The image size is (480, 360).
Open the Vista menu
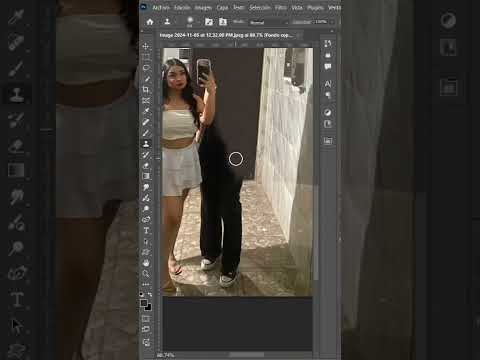click(297, 7)
